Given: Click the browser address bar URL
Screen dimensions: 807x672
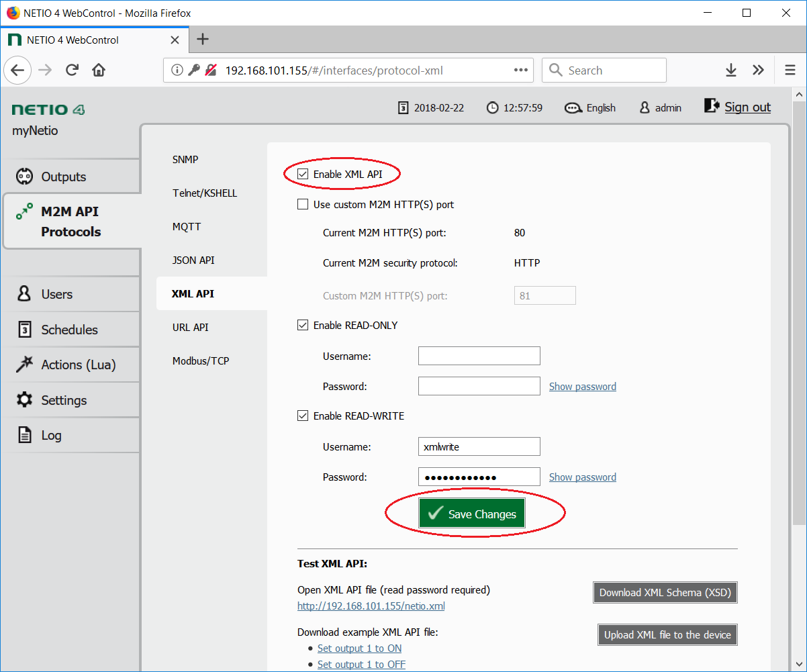Looking at the screenshot, I should (334, 70).
